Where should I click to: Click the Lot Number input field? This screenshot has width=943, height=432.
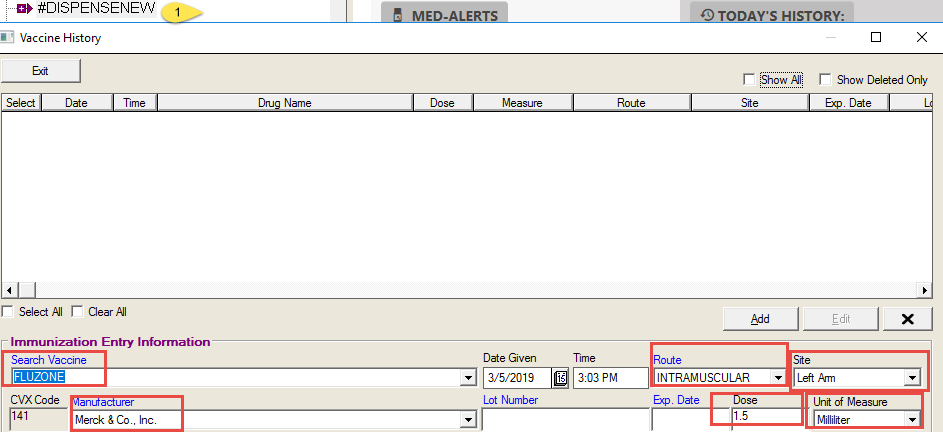point(564,420)
